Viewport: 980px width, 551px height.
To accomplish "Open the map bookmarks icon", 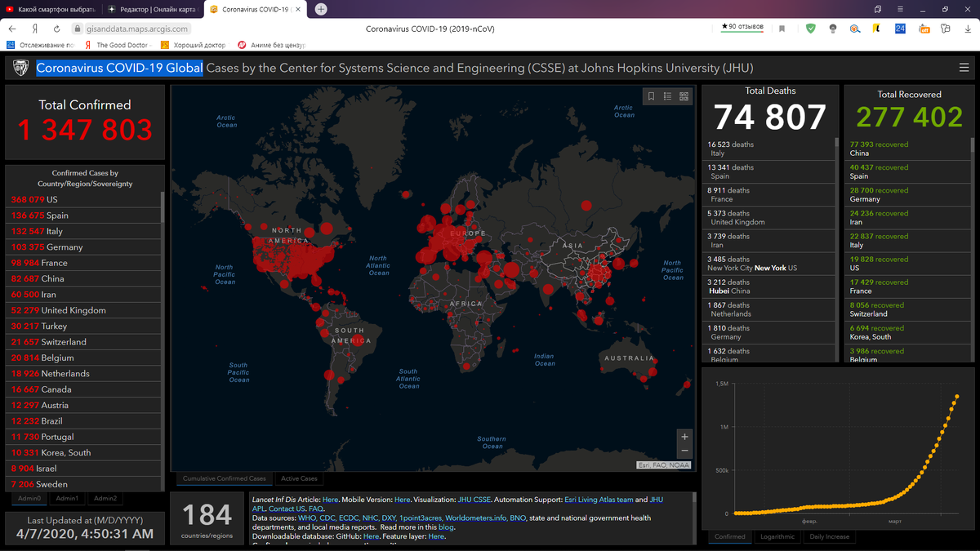I will [652, 96].
